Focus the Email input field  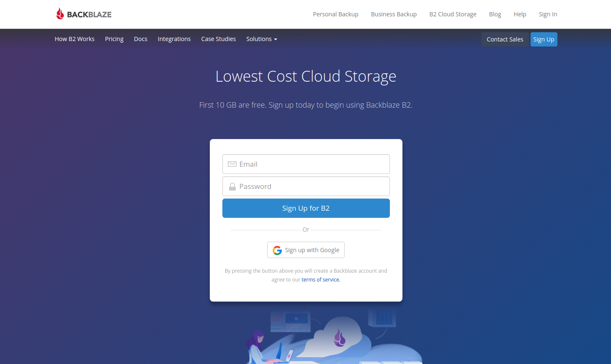tap(306, 164)
